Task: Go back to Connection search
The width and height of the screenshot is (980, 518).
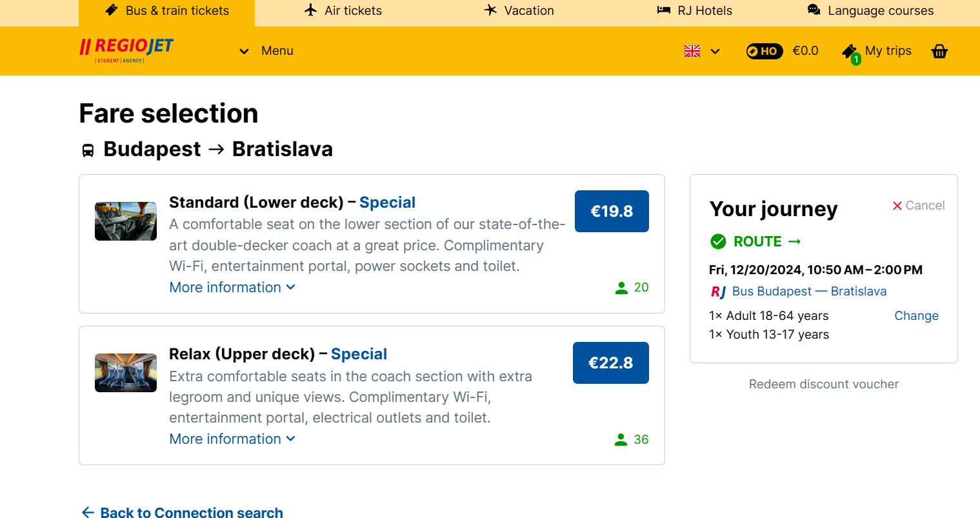Action: tap(182, 513)
